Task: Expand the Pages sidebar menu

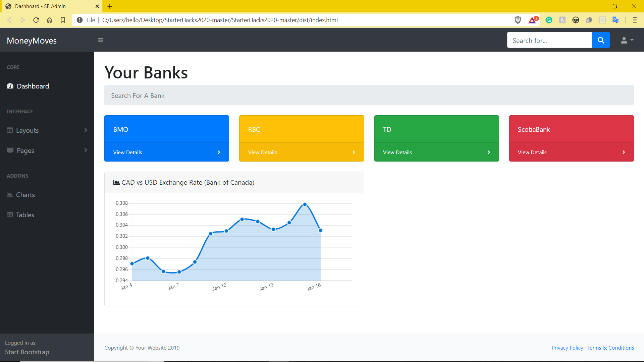Action: 47,150
